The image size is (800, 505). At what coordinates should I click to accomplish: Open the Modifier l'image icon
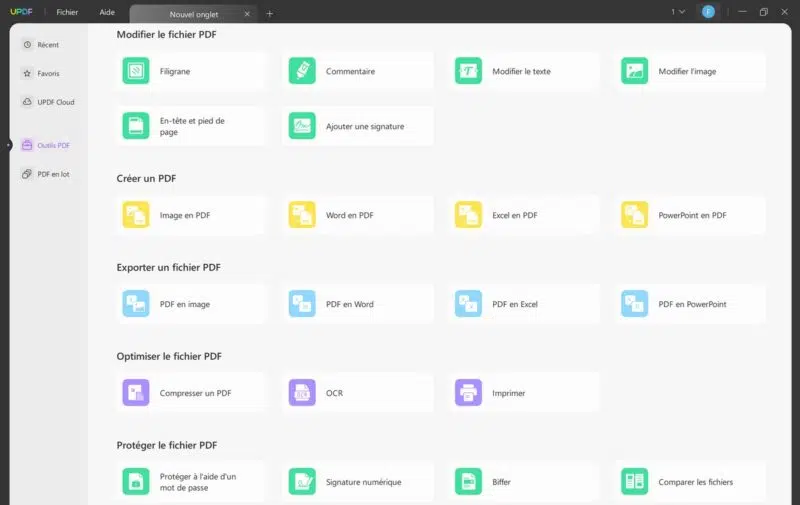(x=635, y=71)
